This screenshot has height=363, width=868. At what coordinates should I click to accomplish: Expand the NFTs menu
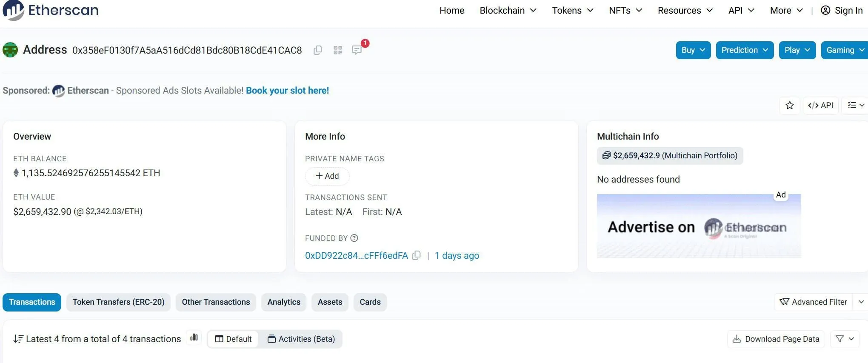pyautogui.click(x=625, y=10)
